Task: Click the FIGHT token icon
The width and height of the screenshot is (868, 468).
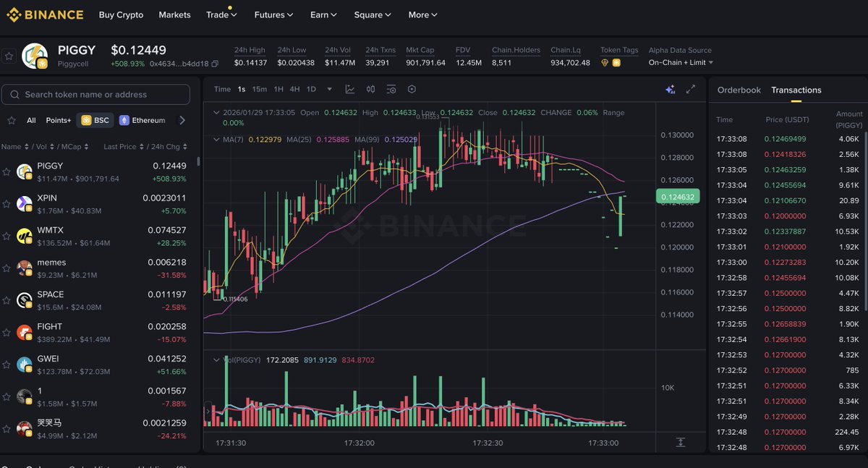Action: 25,332
